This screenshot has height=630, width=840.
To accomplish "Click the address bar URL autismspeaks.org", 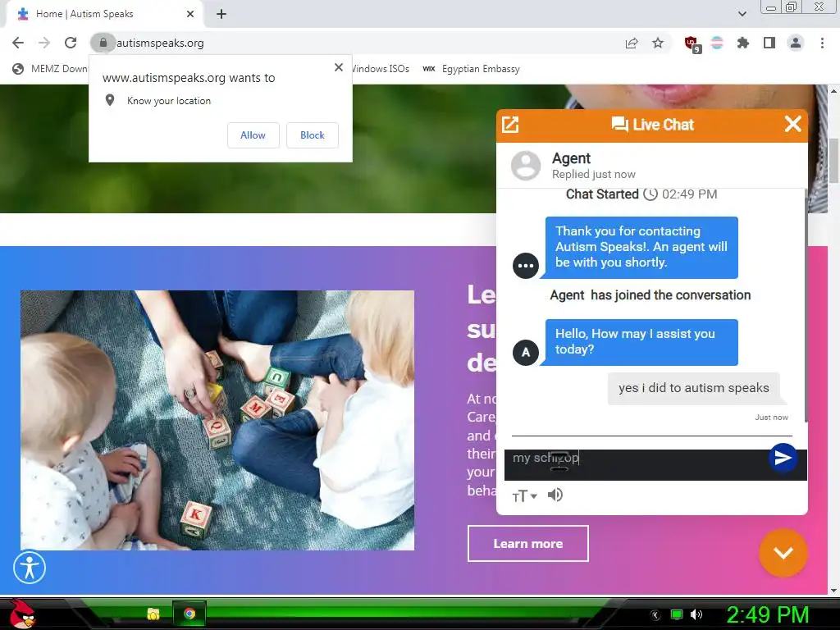I will click(160, 43).
